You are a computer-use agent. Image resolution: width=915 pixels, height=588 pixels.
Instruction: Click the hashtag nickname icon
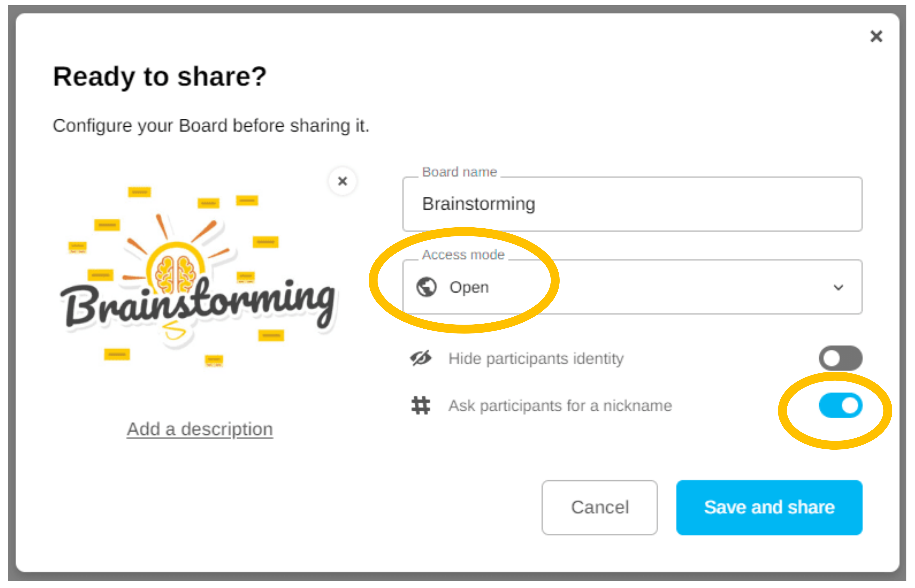click(x=421, y=405)
